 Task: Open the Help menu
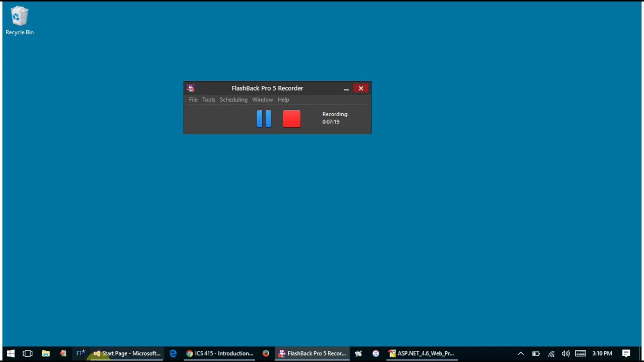pos(283,100)
